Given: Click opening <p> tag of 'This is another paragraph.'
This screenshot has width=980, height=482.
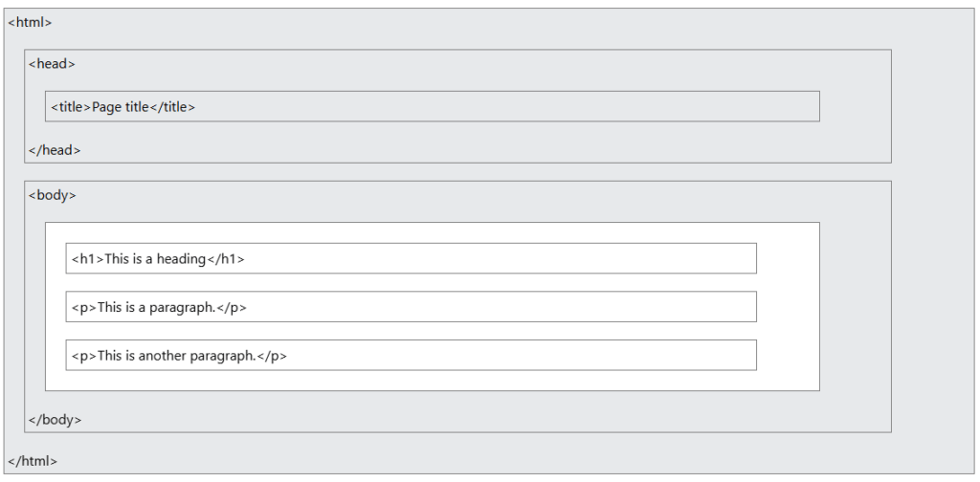Looking at the screenshot, I should (84, 356).
